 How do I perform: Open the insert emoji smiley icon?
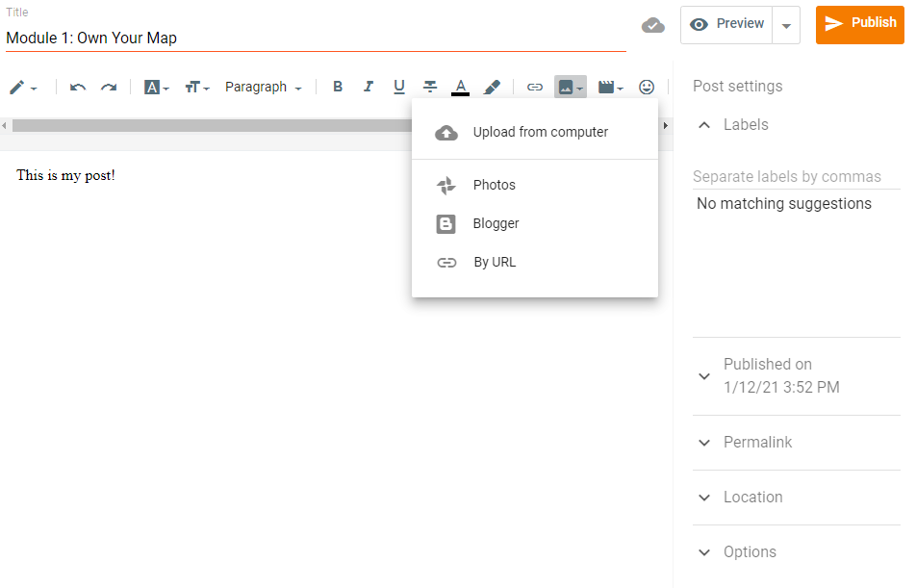coord(647,88)
